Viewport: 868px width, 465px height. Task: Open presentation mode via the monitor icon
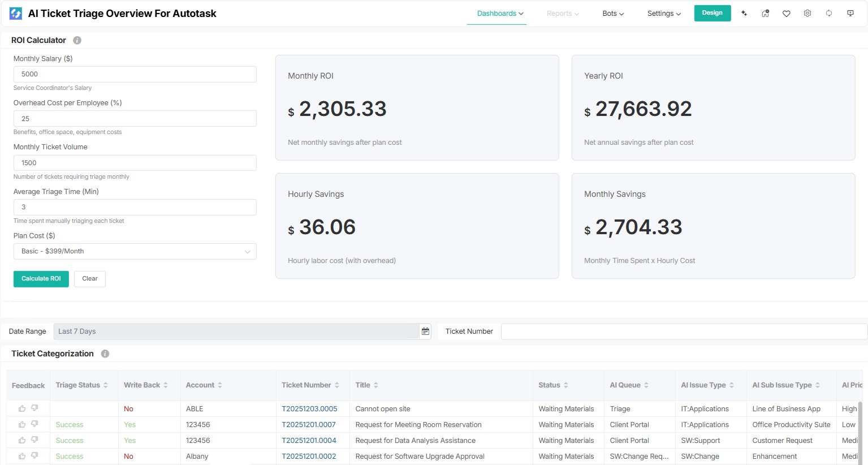click(x=850, y=12)
